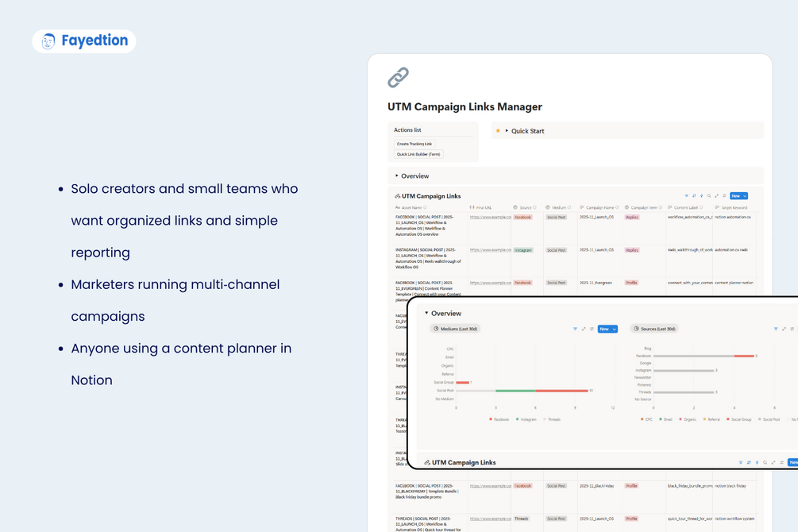Click lightning automation icon in top UTM Campaign Links toolbar
Viewport: 798px width, 532px height.
701,196
